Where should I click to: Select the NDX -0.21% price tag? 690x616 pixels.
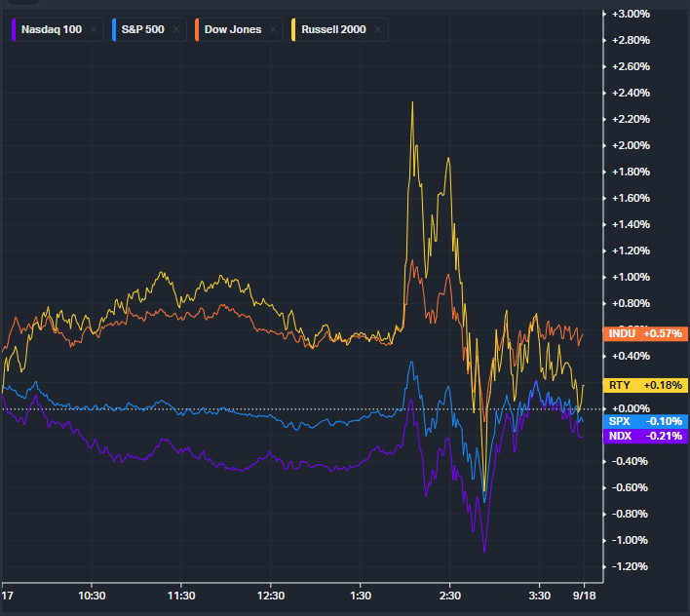(646, 436)
